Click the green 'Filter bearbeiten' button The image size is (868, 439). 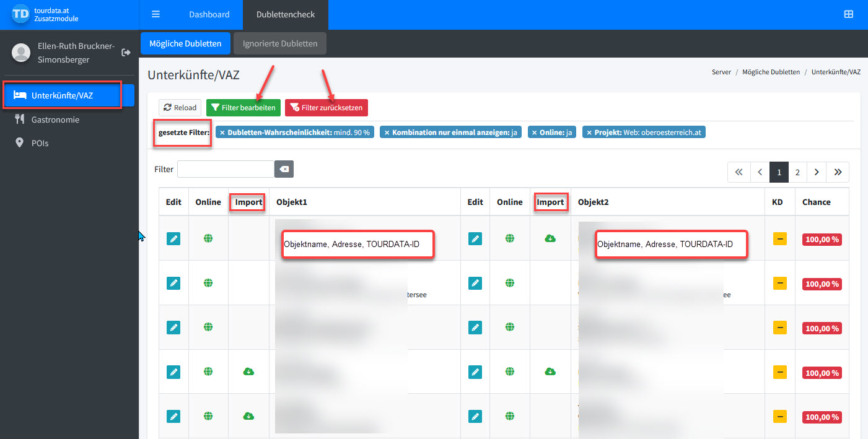click(x=243, y=108)
